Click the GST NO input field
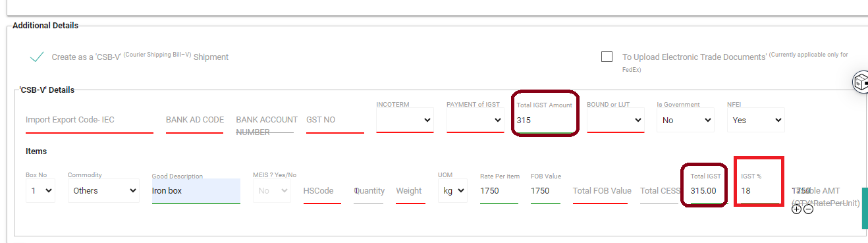 (x=335, y=122)
